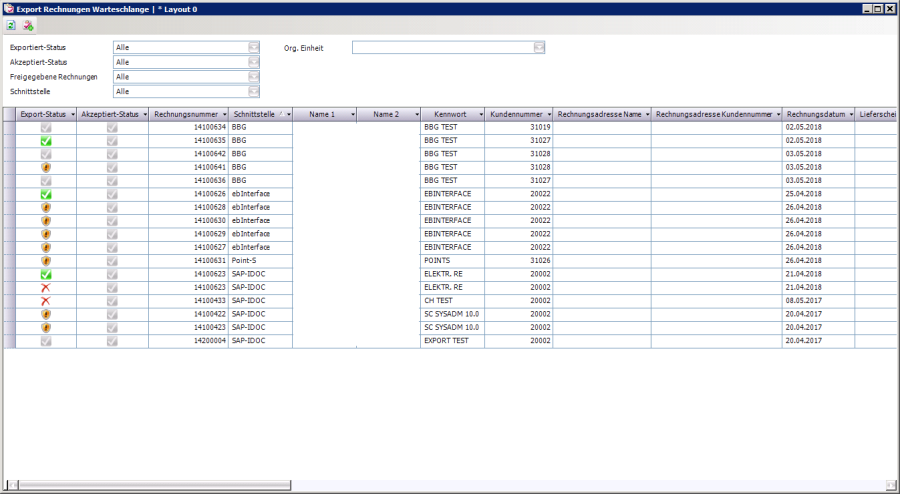
Task: Click the second toolbar icon beside refresh
Action: [28, 25]
